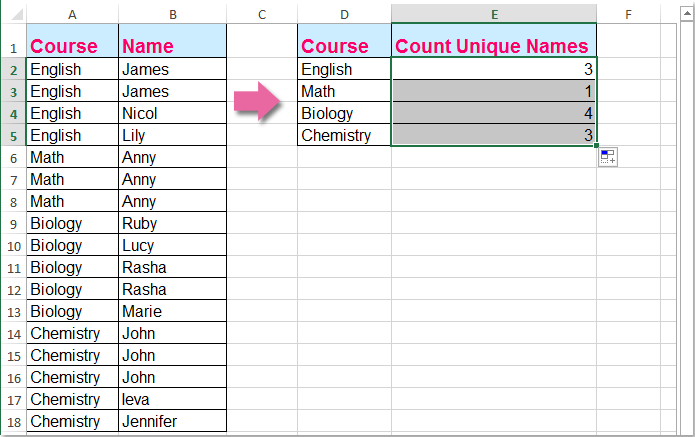Select the English count value 3

coord(494,69)
